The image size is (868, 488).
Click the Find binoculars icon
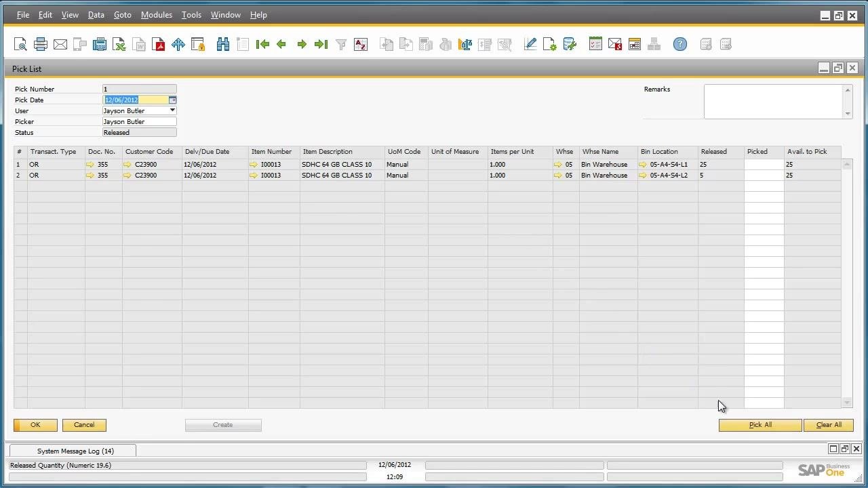[223, 45]
